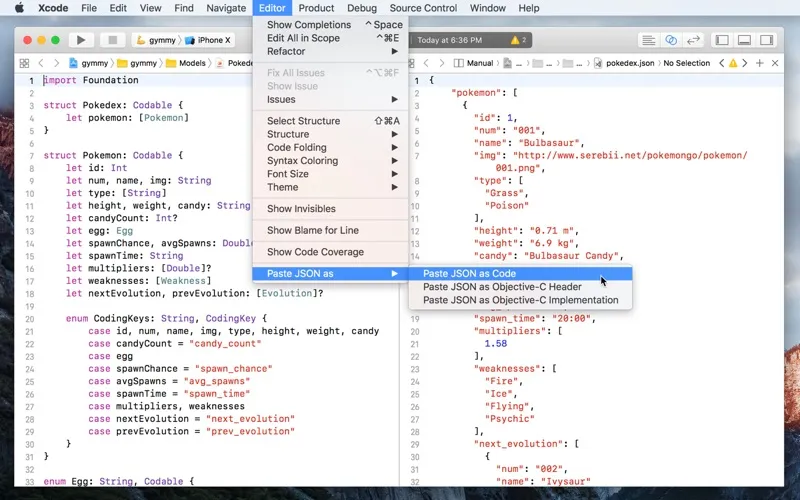Choose Paste JSON as Code
Screen dimensions: 800x500
point(520,273)
